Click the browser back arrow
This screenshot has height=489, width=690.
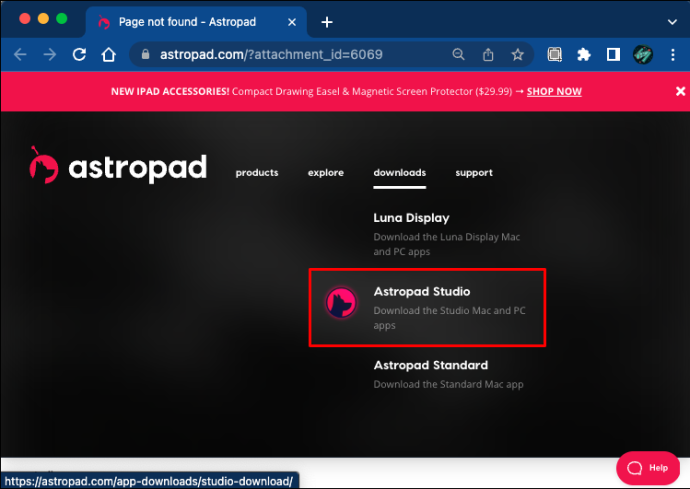tap(20, 55)
